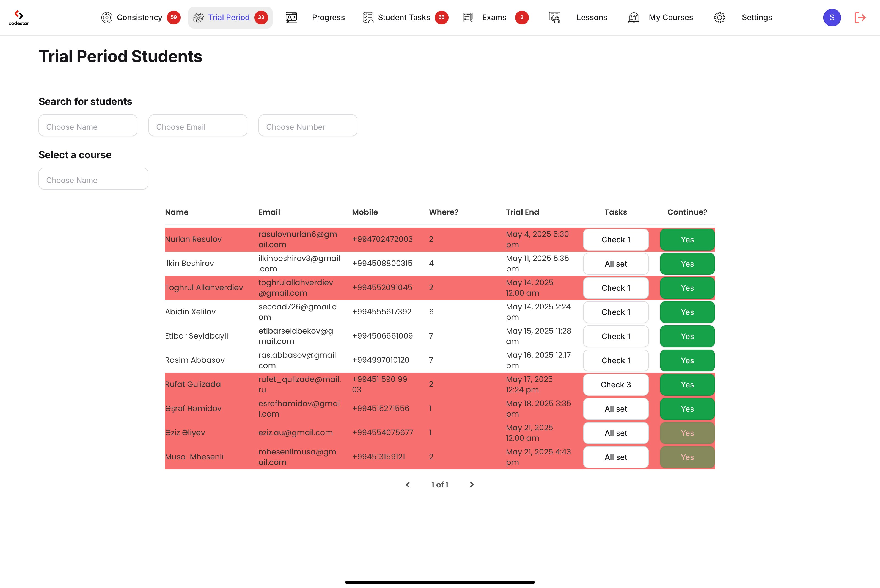Go to previous page chevron
The height and width of the screenshot is (588, 880).
[408, 485]
